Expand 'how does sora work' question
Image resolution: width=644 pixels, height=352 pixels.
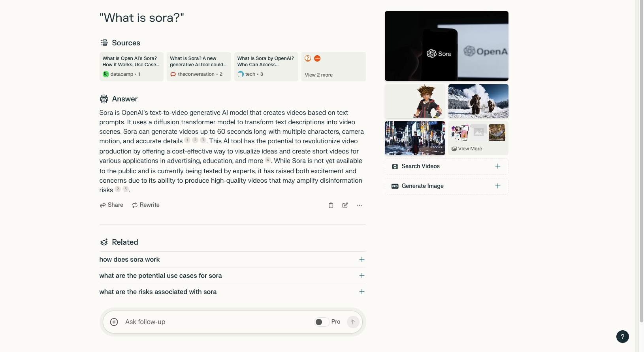362,260
